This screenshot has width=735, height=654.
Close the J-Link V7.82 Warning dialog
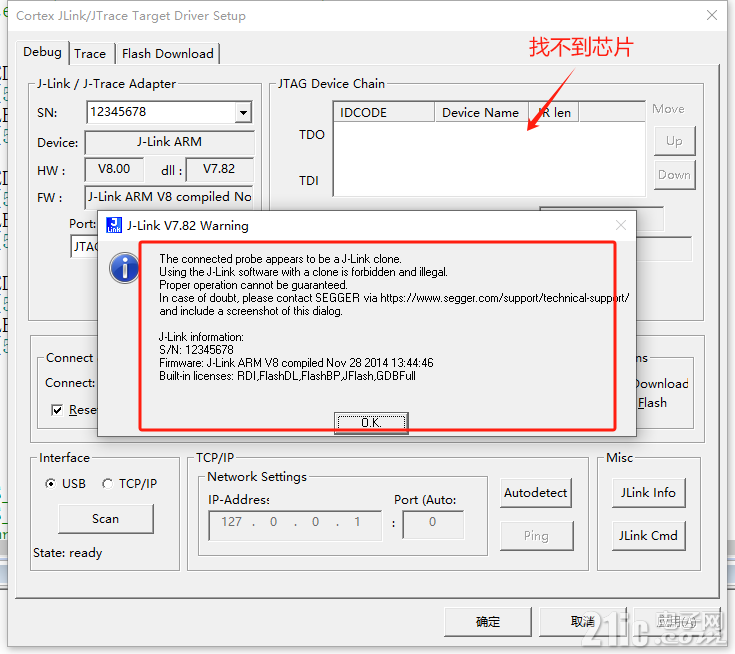pyautogui.click(x=621, y=226)
